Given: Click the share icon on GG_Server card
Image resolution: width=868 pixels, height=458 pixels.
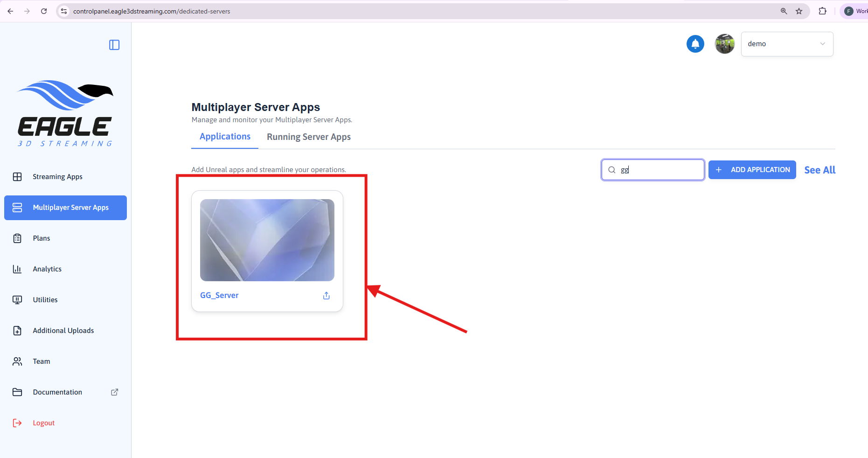Looking at the screenshot, I should tap(326, 296).
